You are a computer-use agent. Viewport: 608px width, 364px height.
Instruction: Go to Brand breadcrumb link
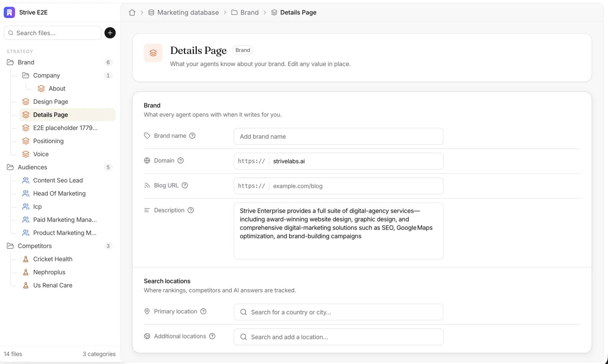249,13
